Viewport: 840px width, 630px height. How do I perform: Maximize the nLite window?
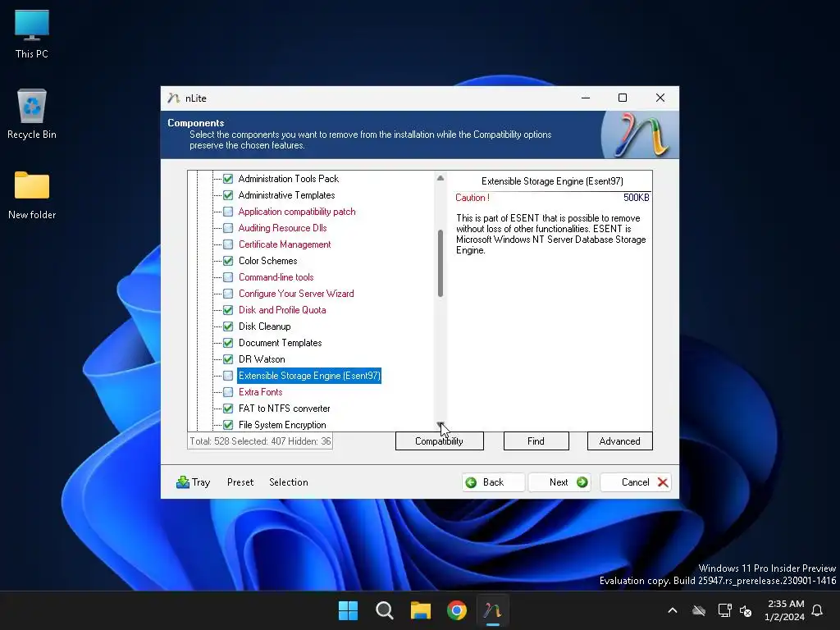point(623,98)
